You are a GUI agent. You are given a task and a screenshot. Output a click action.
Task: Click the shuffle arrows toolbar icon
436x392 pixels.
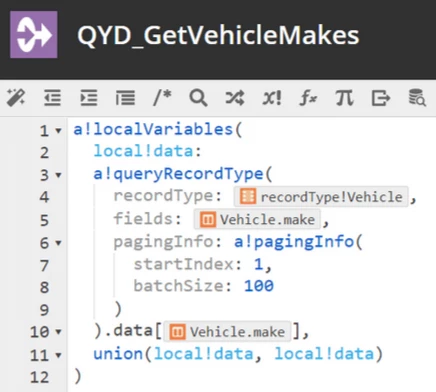pos(235,98)
